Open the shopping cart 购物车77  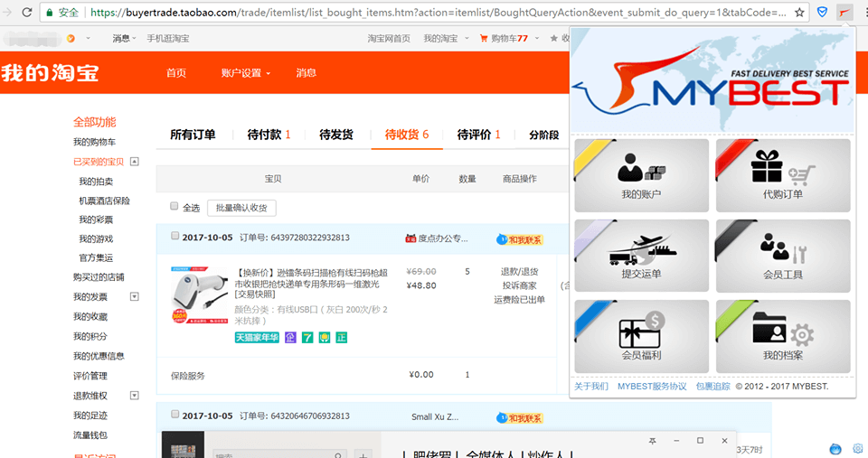[x=504, y=38]
